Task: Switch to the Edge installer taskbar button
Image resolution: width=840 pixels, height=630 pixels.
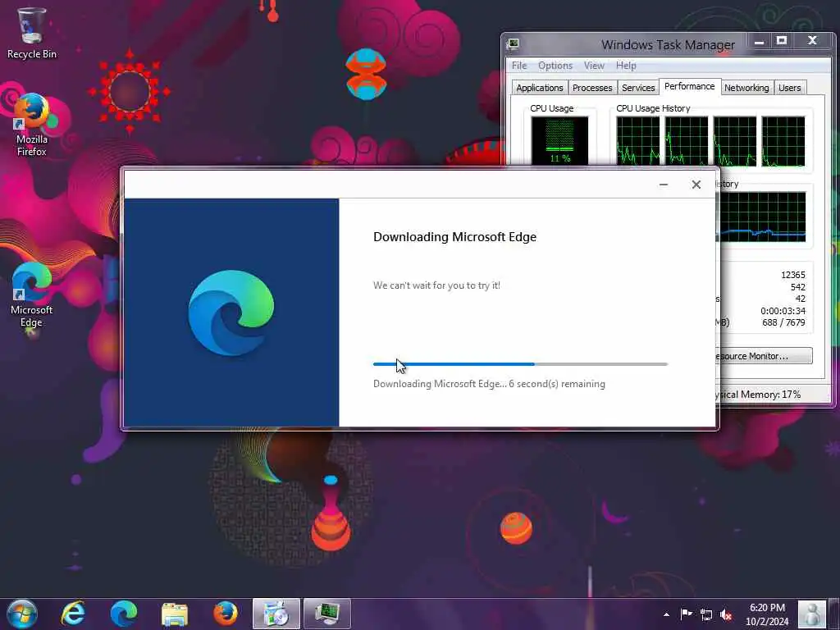Action: tap(276, 614)
